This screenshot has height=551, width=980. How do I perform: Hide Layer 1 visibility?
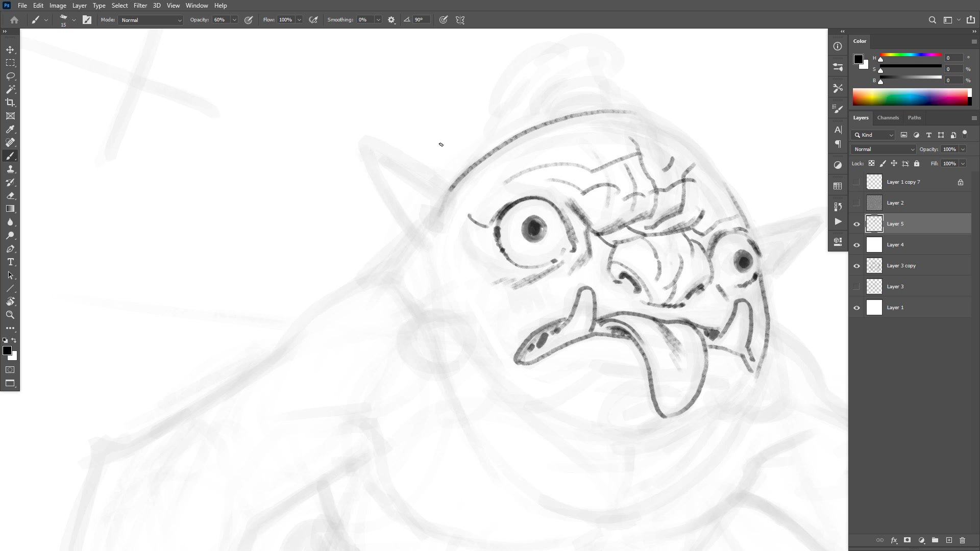(x=856, y=308)
